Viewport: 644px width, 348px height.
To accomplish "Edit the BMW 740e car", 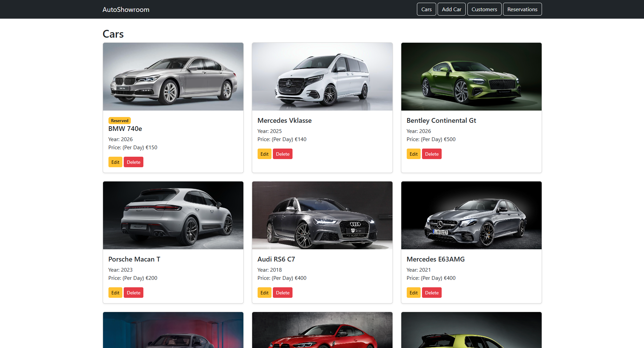I will point(115,162).
